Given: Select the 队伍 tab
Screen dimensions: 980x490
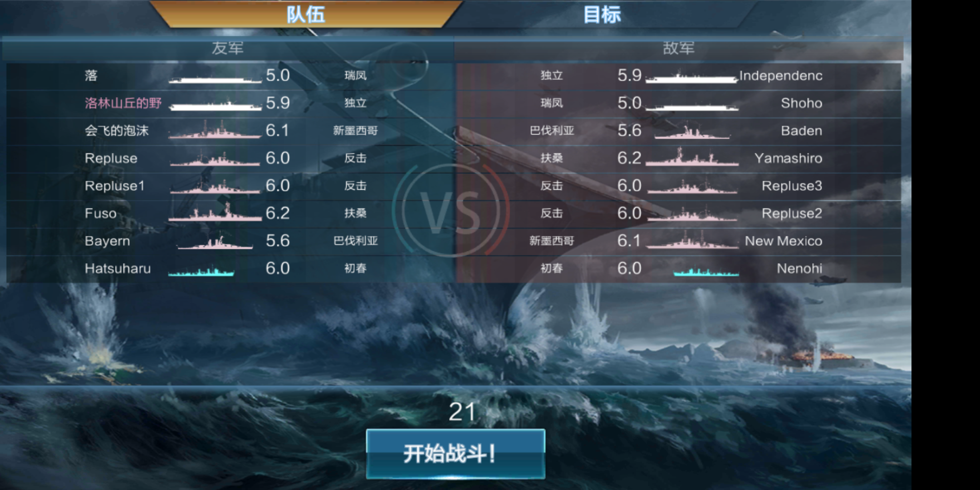Looking at the screenshot, I should pos(305,14).
